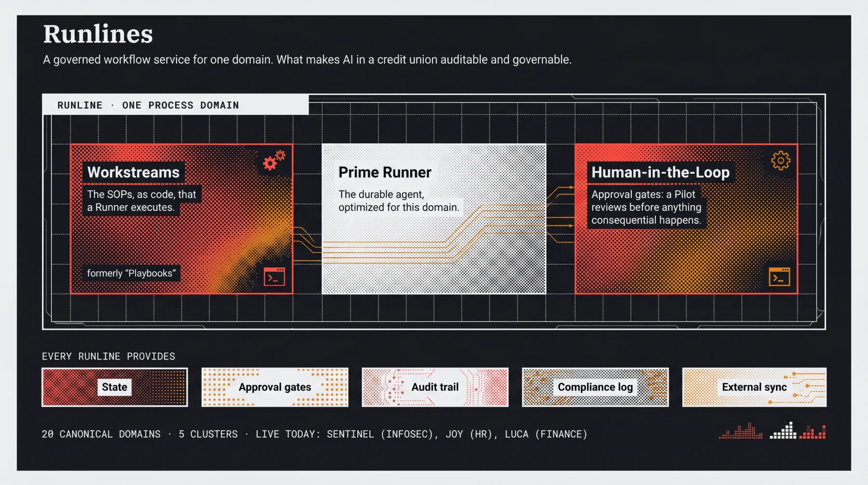Screen dimensions: 868x485
Task: Click "The durable agent" description text
Action: pos(399,201)
